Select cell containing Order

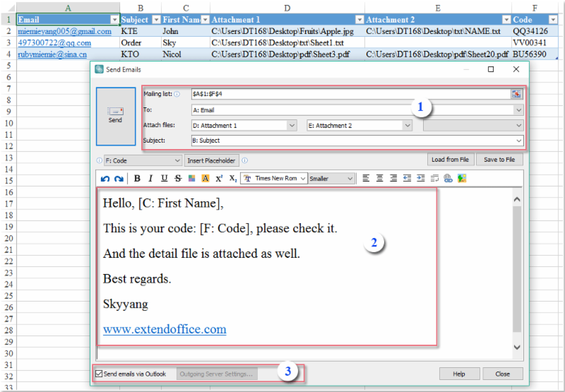click(141, 43)
